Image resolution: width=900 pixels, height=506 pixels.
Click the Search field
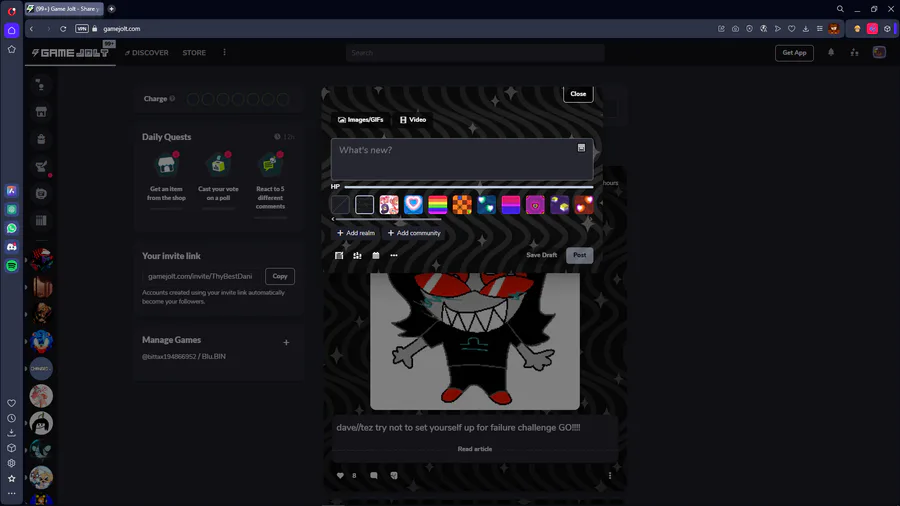click(x=475, y=53)
